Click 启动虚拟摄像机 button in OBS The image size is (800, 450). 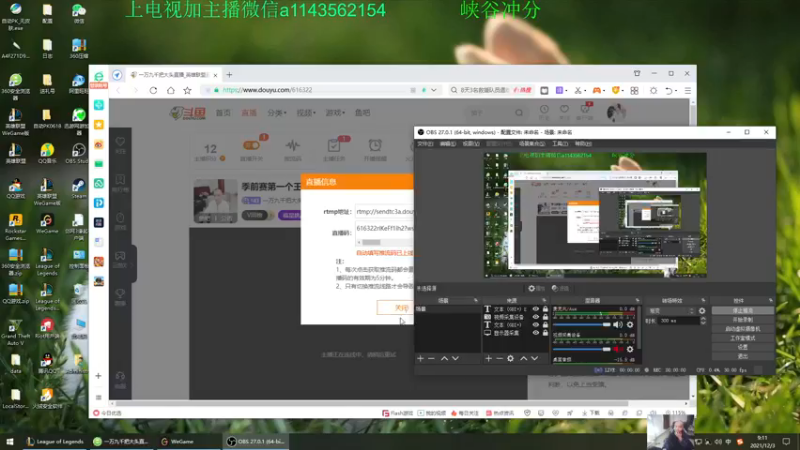pos(742,329)
